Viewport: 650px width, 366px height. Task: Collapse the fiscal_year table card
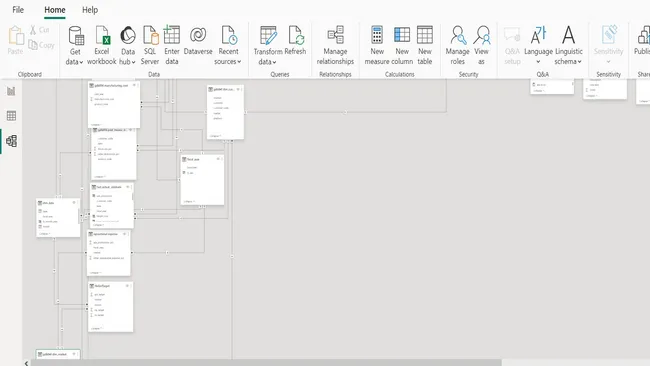189,201
